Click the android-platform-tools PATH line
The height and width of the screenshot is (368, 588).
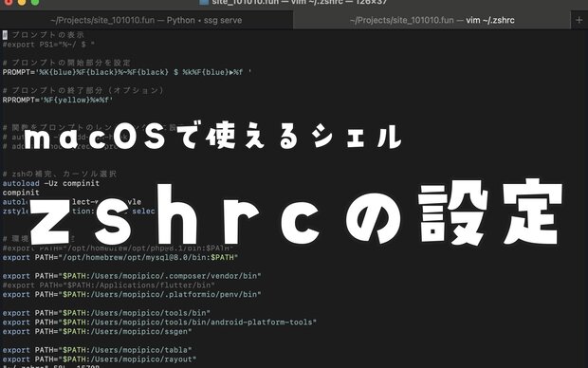159,322
